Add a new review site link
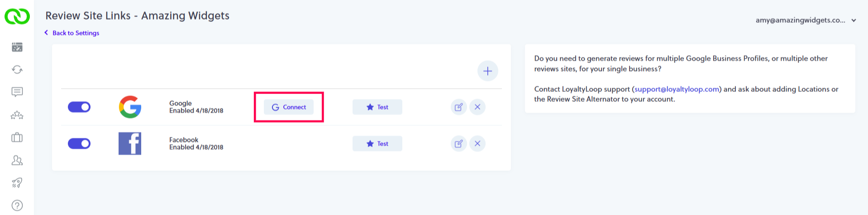Viewport: 868px width, 215px height. (x=487, y=71)
